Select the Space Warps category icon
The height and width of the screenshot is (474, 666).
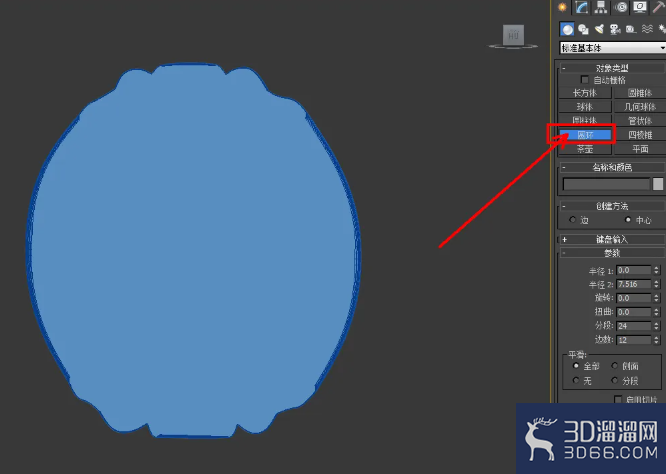click(x=647, y=29)
